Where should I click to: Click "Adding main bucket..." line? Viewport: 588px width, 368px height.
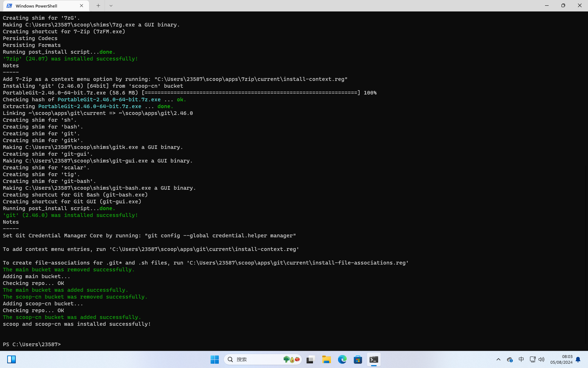pyautogui.click(x=37, y=276)
